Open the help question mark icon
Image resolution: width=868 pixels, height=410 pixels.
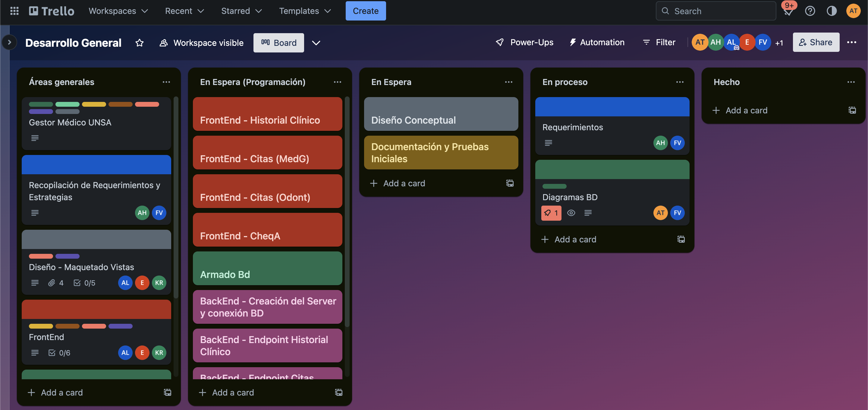tap(810, 11)
